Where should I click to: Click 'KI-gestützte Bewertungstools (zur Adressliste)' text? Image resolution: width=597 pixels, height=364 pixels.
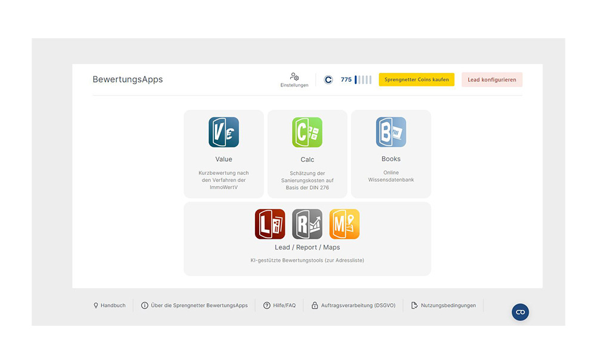(307, 260)
